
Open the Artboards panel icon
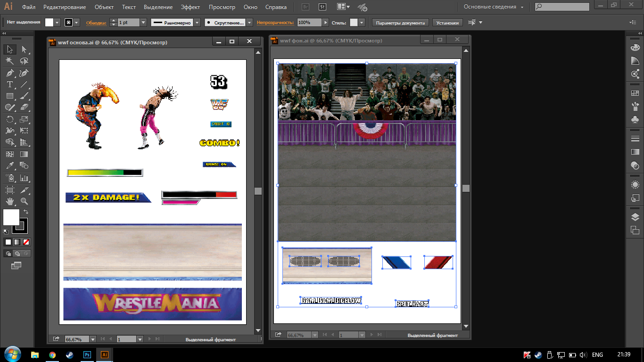[x=635, y=230]
